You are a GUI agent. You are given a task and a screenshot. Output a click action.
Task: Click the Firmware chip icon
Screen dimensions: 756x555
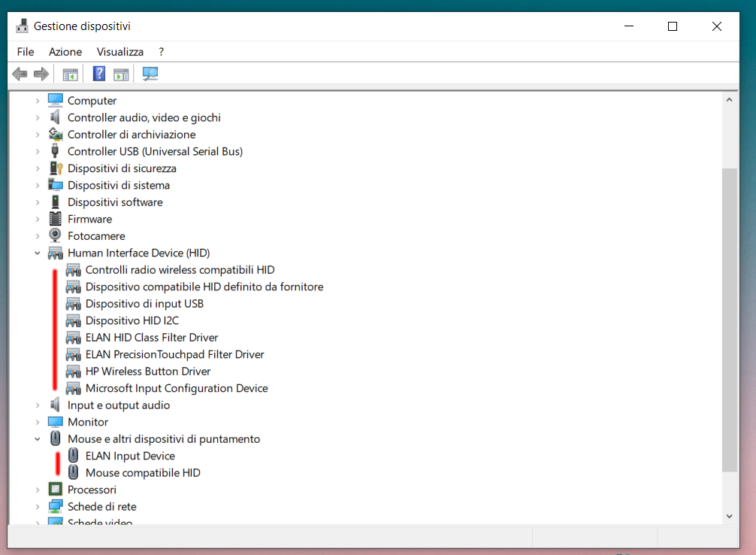coord(56,219)
